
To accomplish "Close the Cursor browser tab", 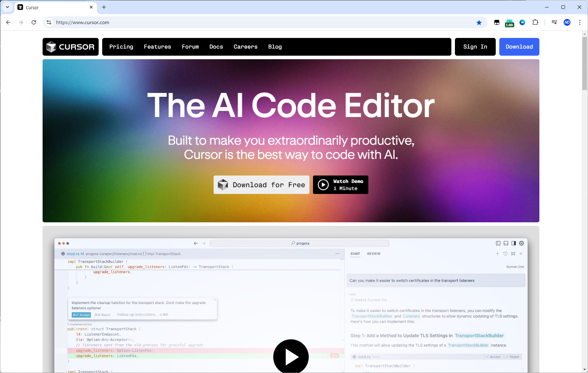I will click(x=91, y=7).
